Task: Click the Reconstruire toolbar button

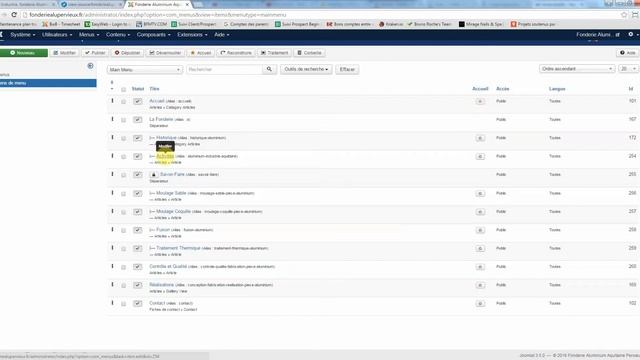Action: [x=236, y=53]
